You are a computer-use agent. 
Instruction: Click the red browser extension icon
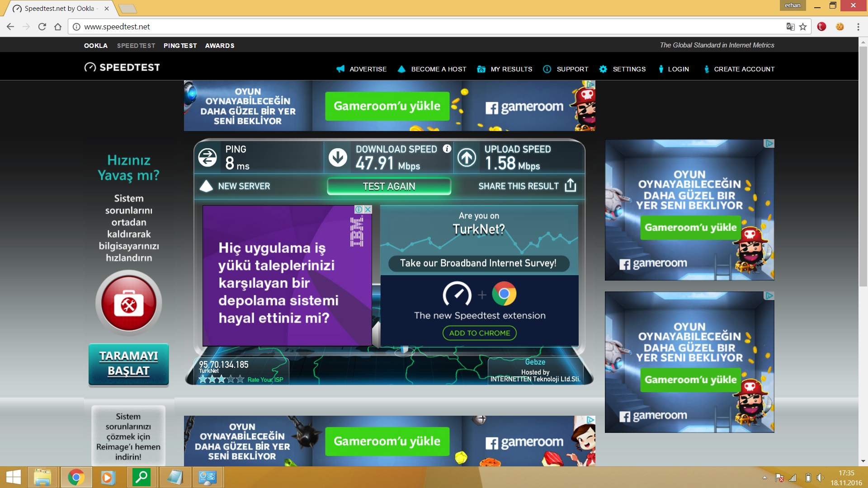[x=822, y=27]
